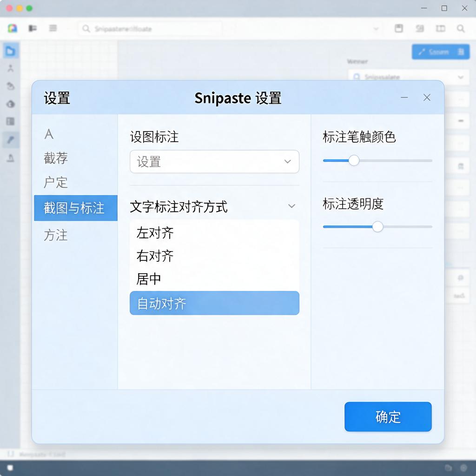Viewport: 476px width, 476px height.
Task: Open the background Snipaste dropdown on right panel
Action: [x=409, y=77]
